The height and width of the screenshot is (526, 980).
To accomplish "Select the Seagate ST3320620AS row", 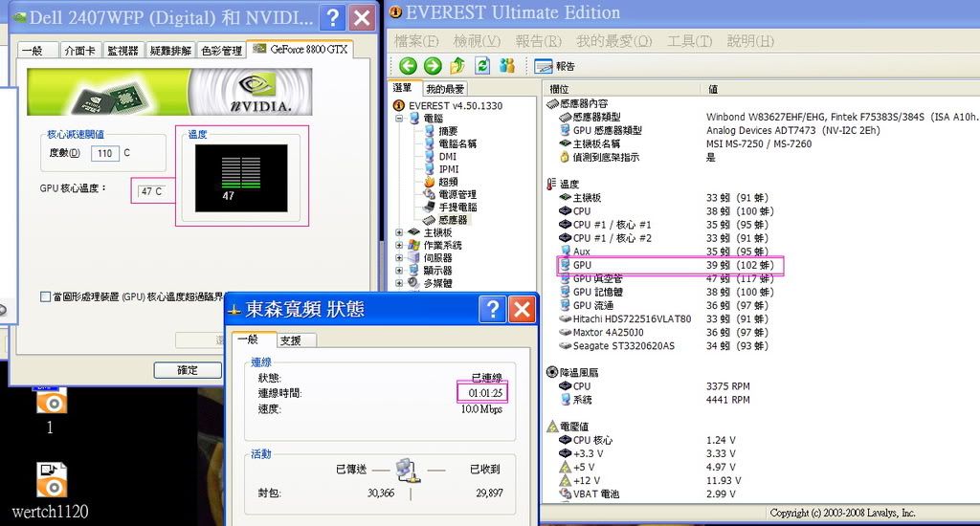I will [663, 345].
